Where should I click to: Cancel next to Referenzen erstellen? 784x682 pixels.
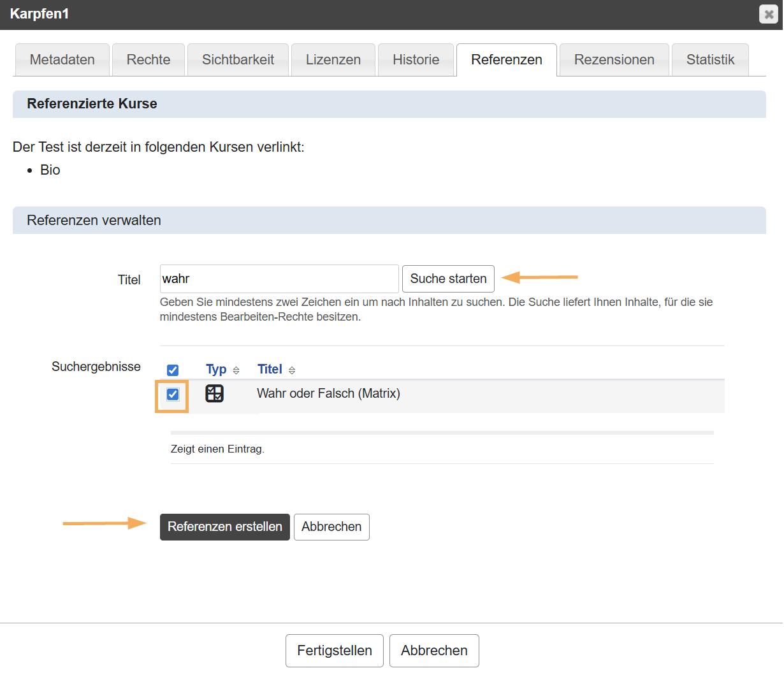coord(331,527)
